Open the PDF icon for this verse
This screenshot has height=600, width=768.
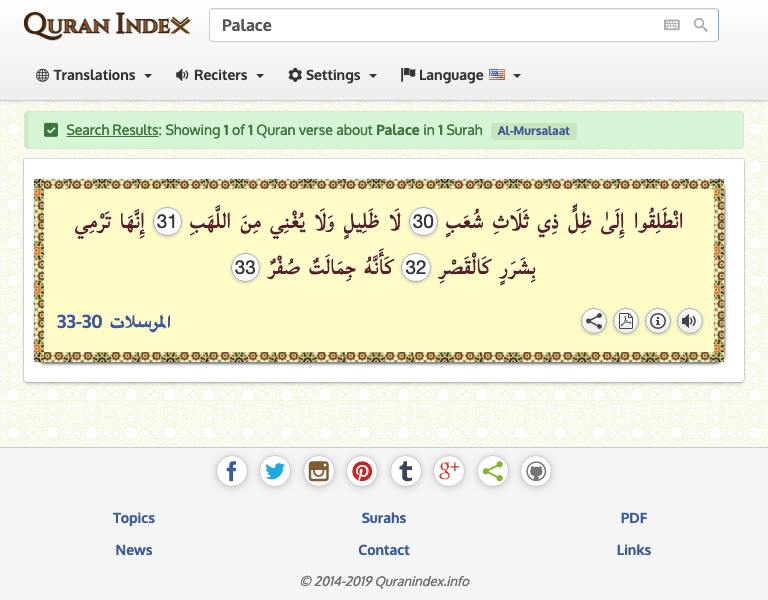[626, 321]
